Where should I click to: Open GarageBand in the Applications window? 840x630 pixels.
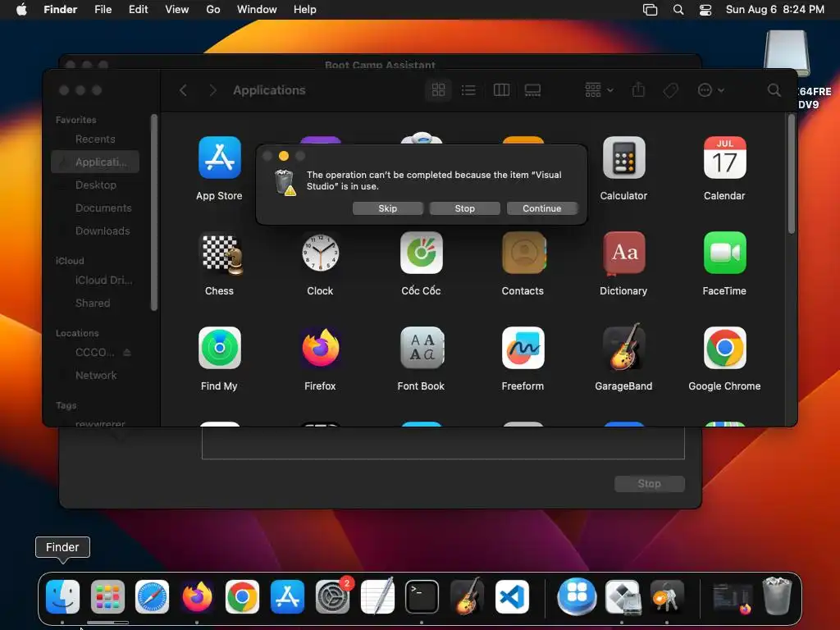[623, 347]
